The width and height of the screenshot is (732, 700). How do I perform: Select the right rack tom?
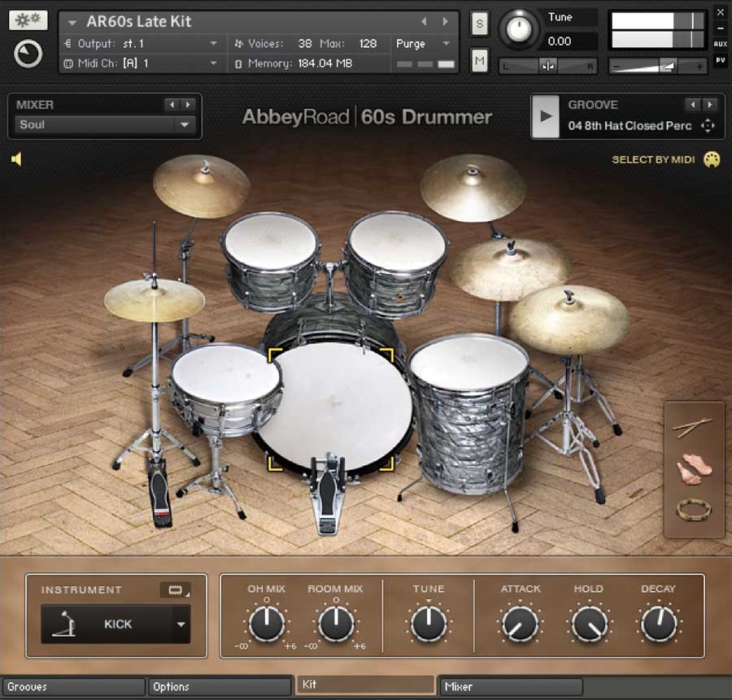pyautogui.click(x=396, y=263)
